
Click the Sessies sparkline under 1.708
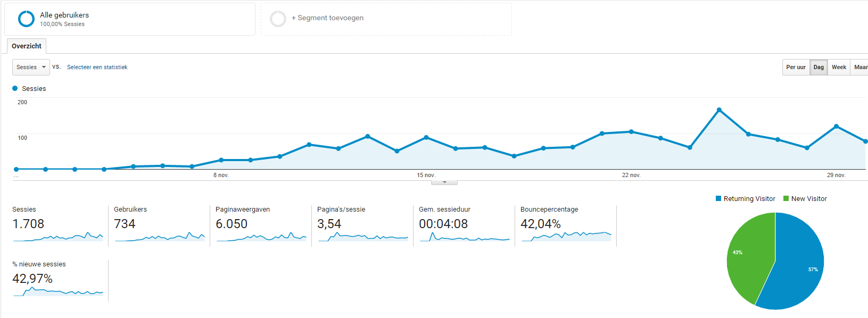[59, 236]
